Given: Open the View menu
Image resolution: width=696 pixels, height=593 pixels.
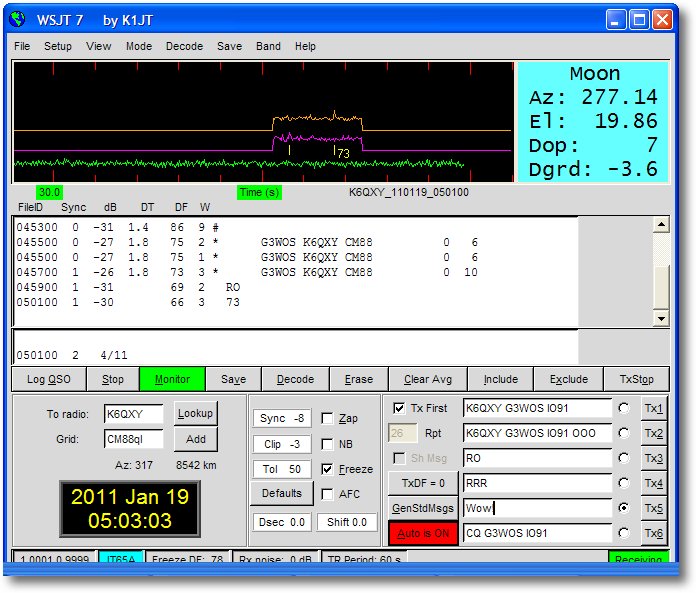Looking at the screenshot, I should click(99, 46).
